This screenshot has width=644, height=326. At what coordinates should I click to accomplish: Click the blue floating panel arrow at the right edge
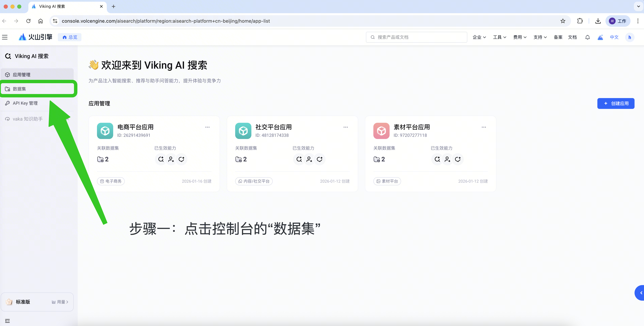pyautogui.click(x=640, y=293)
